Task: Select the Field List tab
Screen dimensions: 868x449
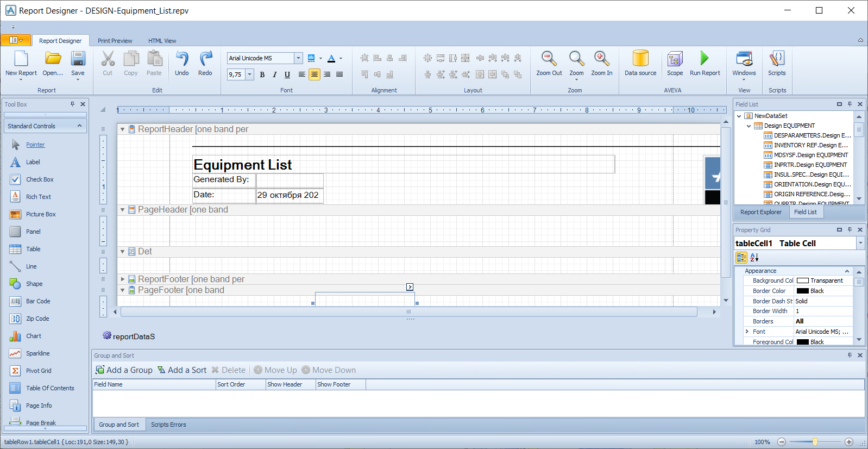Action: 806,212
